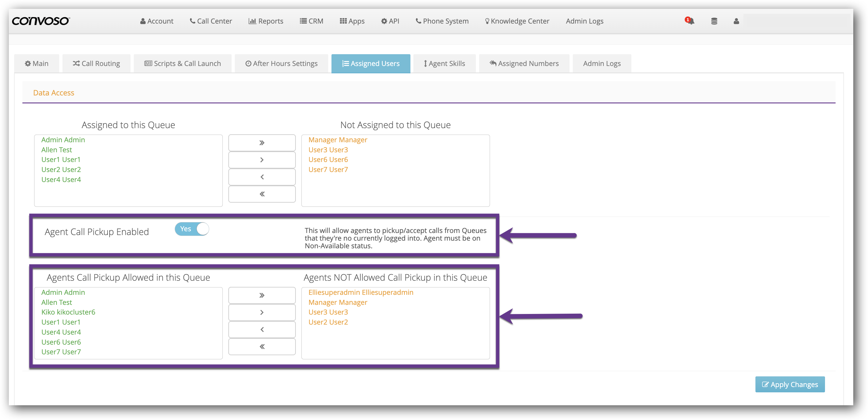Move all users out of assigned queue
The width and height of the screenshot is (868, 420).
click(x=262, y=143)
